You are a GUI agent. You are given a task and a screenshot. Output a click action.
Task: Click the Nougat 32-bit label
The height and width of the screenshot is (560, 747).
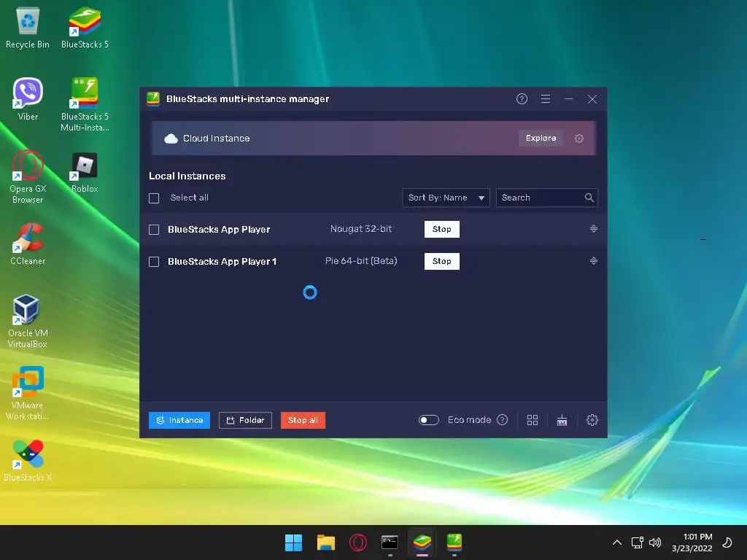[x=361, y=228]
